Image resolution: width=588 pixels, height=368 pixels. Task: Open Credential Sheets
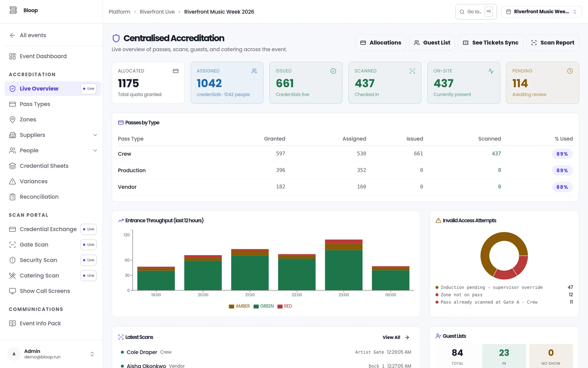pos(53,166)
